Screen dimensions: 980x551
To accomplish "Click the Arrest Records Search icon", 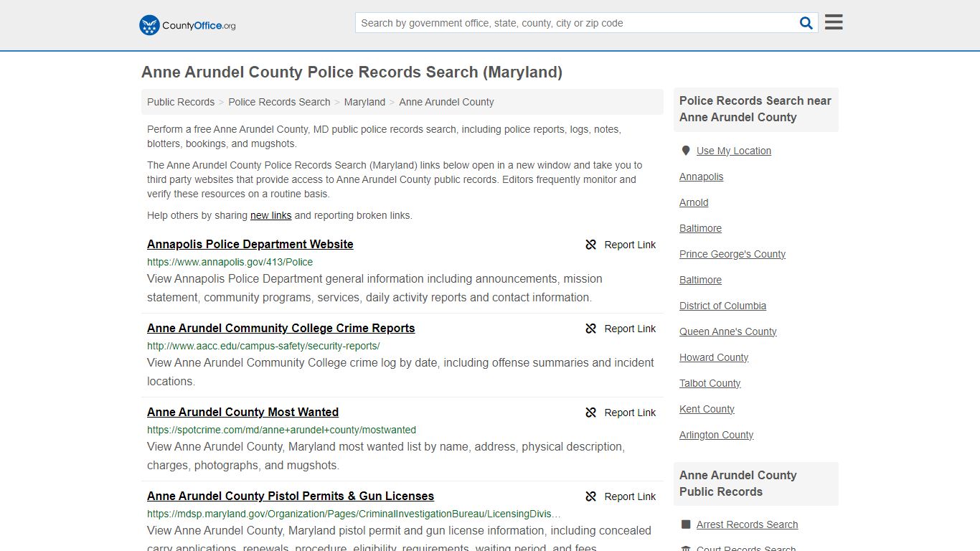I will pyautogui.click(x=686, y=524).
